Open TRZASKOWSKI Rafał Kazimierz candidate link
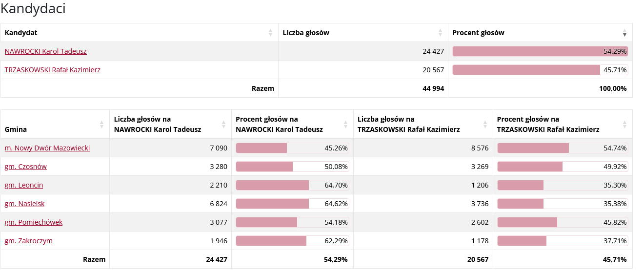Screen dimensions: 644x275 coord(53,70)
